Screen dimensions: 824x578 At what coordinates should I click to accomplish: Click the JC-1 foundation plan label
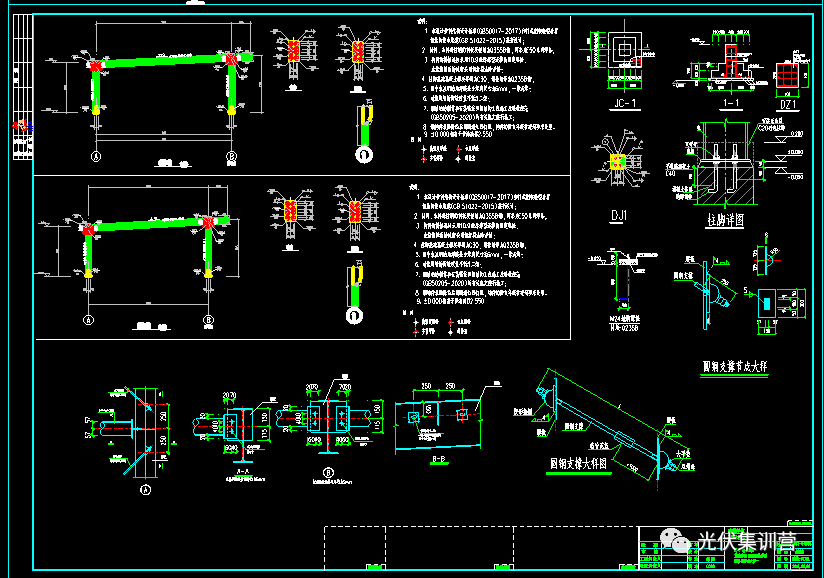(x=624, y=103)
